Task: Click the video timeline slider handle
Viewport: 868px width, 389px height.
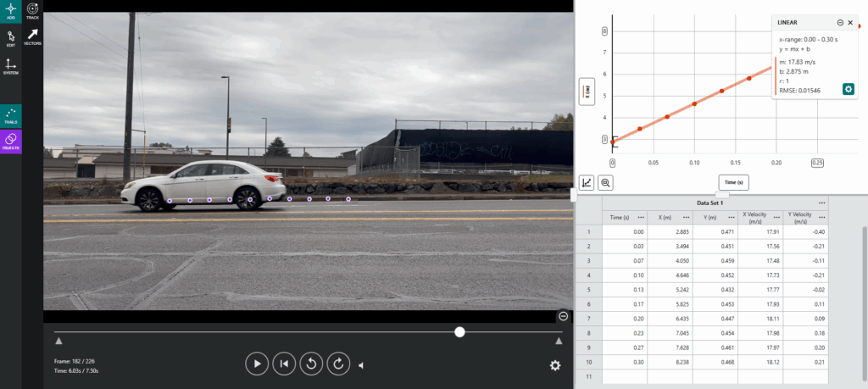Action: [x=459, y=332]
